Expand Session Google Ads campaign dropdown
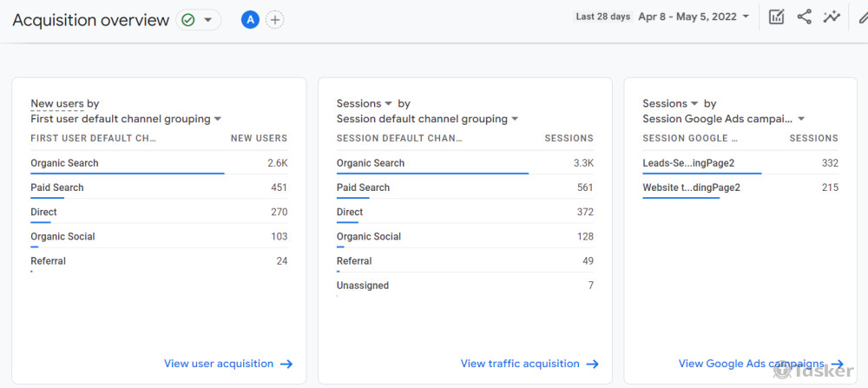868x388 pixels. (x=724, y=119)
